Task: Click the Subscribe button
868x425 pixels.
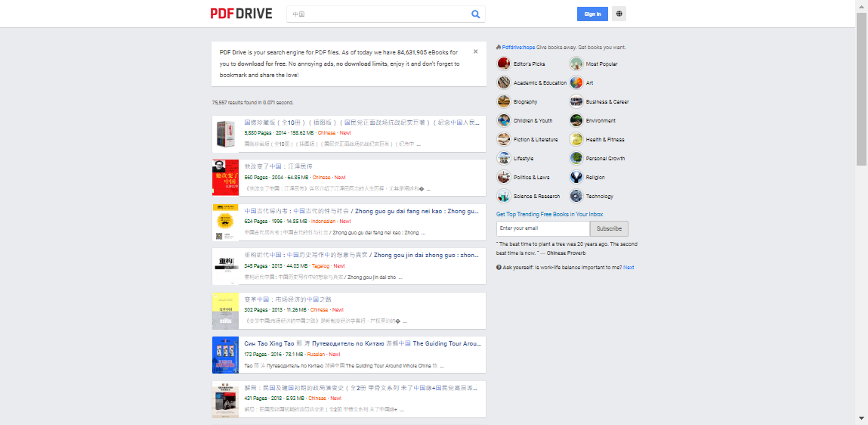Action: [609, 228]
